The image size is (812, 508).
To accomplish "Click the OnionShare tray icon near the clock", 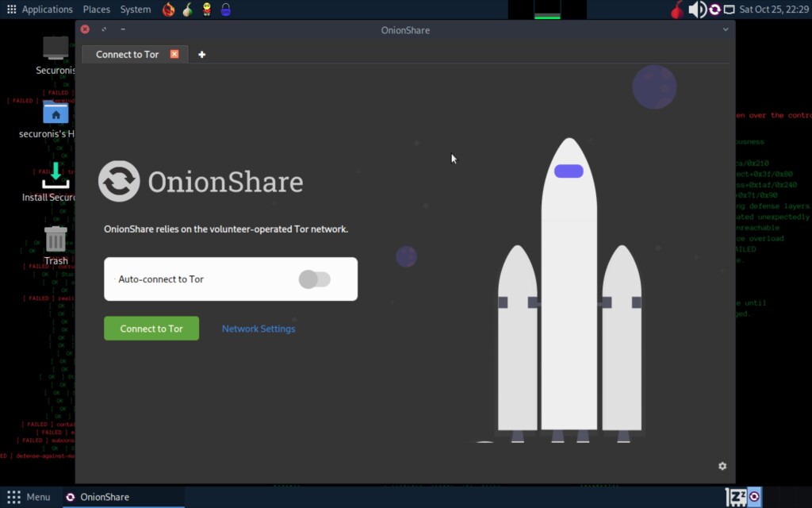I will (x=714, y=10).
